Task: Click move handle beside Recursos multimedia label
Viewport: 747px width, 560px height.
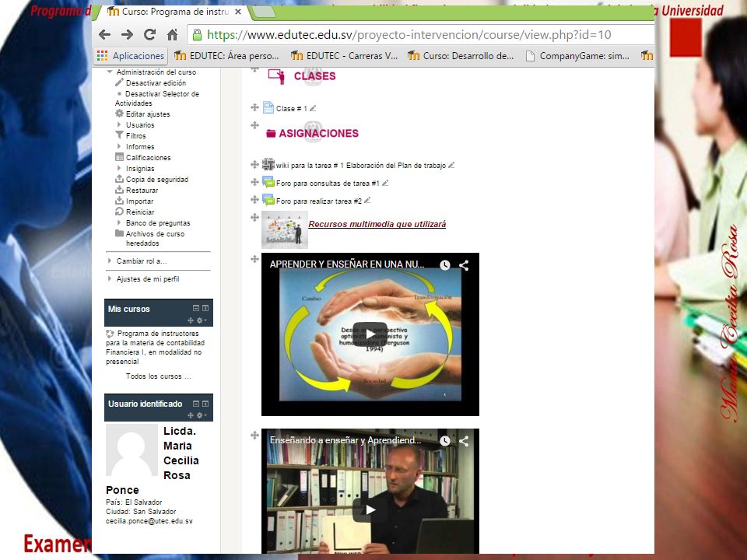Action: pos(255,218)
